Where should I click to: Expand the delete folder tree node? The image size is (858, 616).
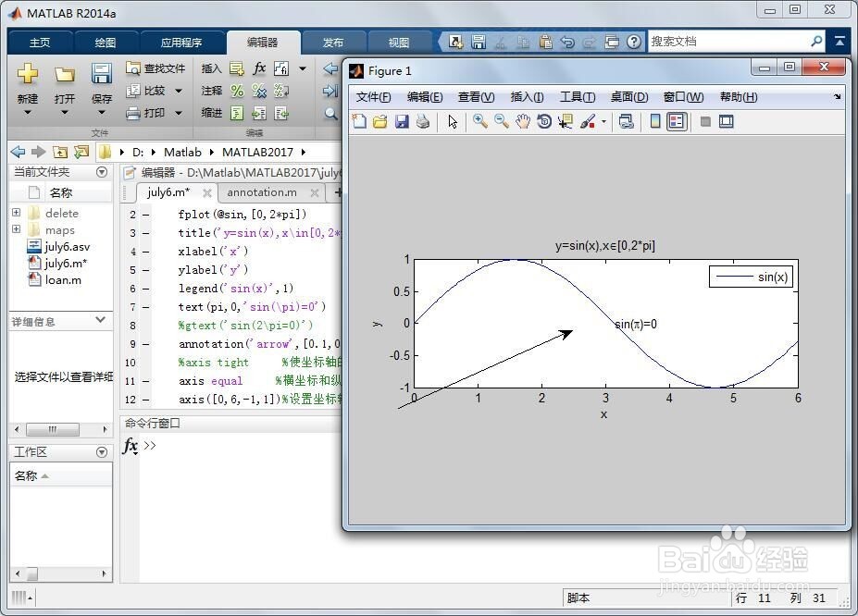[17, 213]
